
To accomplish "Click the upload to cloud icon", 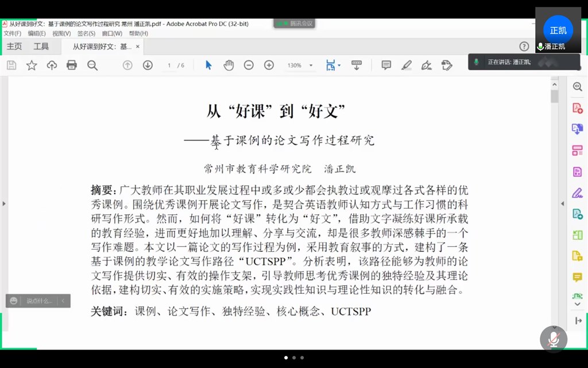I will point(52,66).
